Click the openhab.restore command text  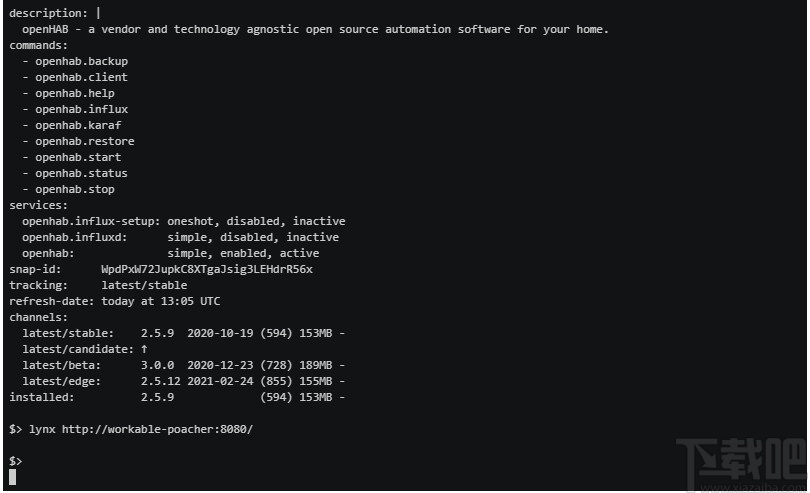84,141
